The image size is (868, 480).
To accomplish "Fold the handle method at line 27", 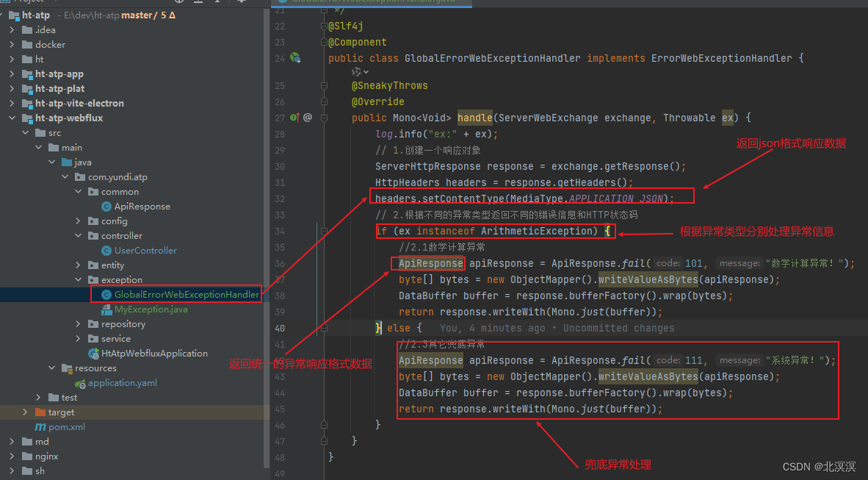I will tap(324, 118).
